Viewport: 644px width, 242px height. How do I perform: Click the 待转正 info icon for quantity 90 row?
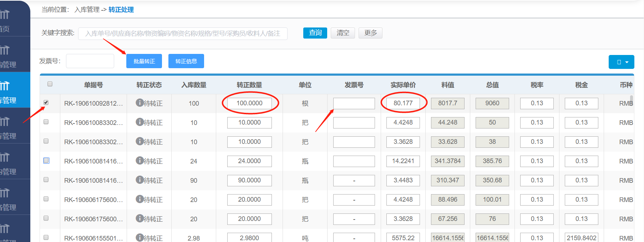click(x=140, y=180)
